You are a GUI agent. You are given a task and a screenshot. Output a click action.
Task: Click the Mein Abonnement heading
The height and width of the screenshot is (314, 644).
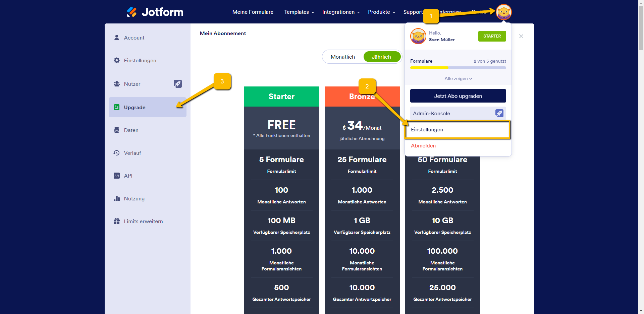pos(223,34)
